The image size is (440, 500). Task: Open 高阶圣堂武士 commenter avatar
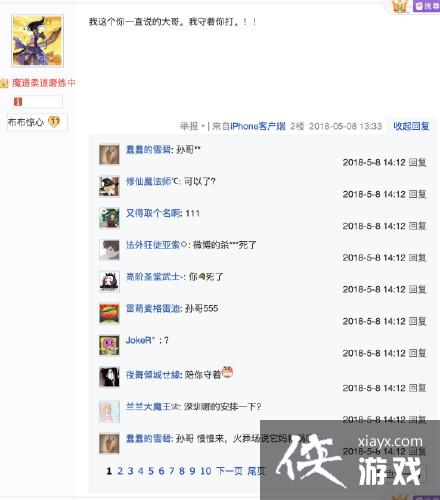point(109,282)
